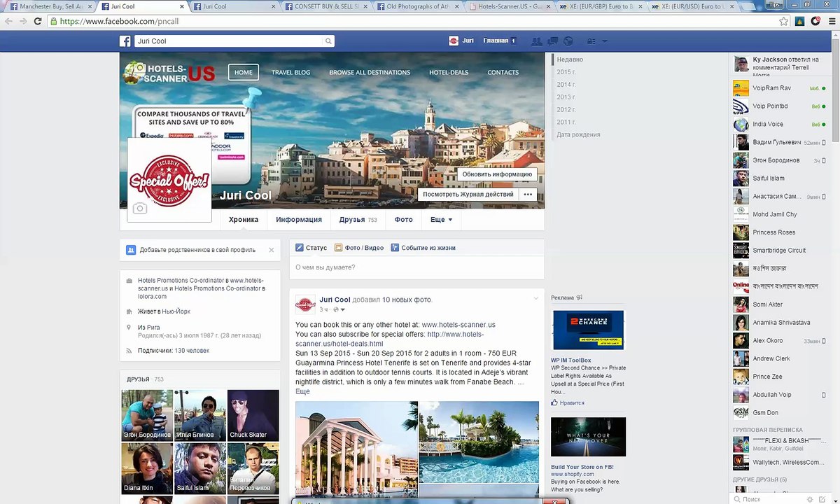Image resolution: width=840 pixels, height=504 pixels.
Task: Click post audience globe icon
Action: coord(336,309)
